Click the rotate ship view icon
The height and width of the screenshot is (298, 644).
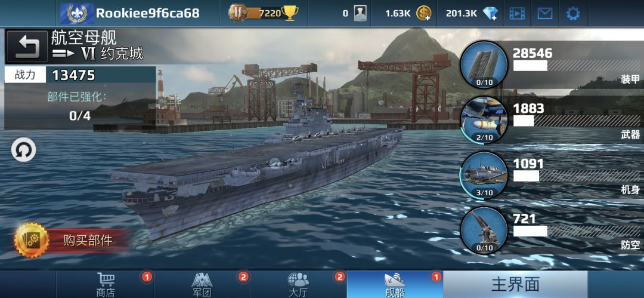pos(23,150)
